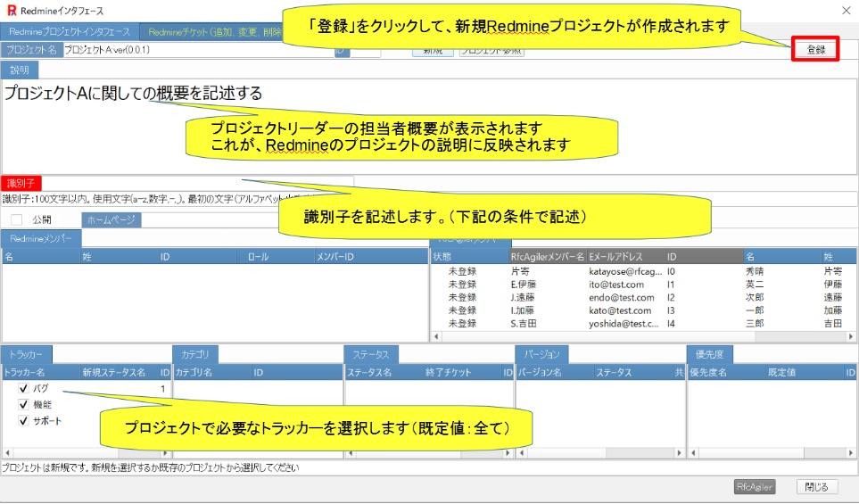Click the 優先度 panel tab

[x=709, y=354]
